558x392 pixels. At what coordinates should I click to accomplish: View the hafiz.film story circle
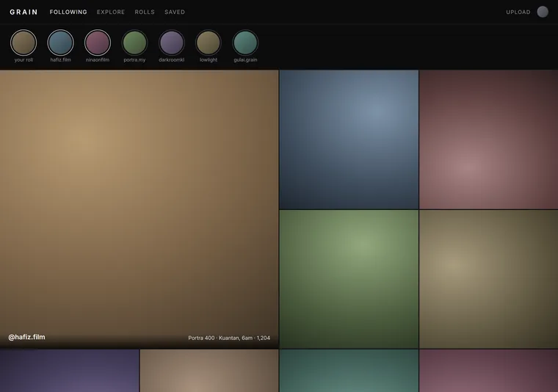tap(60, 43)
